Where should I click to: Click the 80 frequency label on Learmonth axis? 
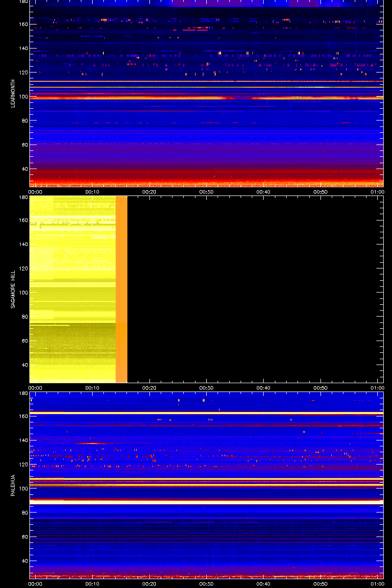(24, 121)
